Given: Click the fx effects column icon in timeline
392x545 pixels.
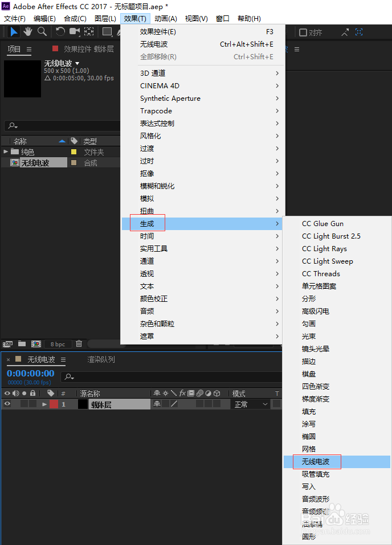Looking at the screenshot, I should click(182, 393).
